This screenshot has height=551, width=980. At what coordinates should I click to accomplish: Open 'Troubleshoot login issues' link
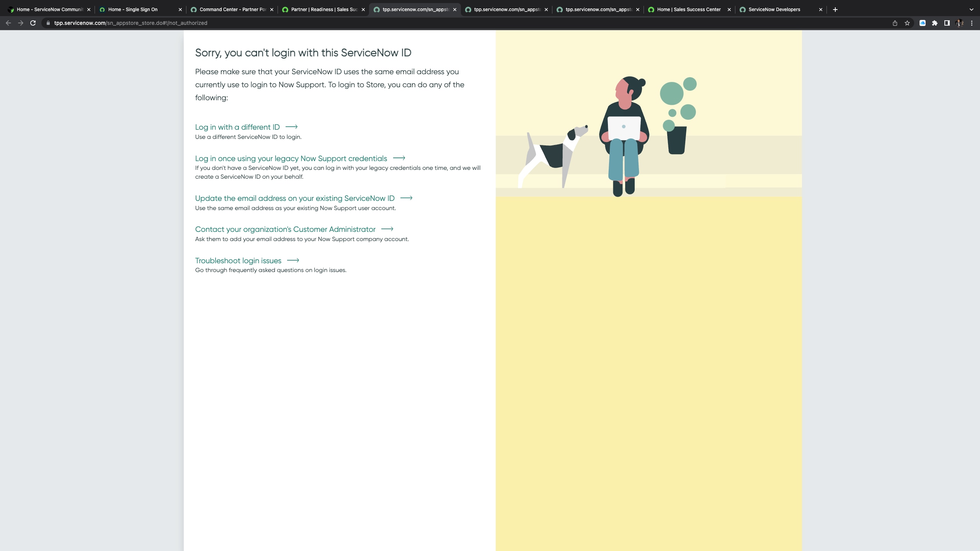click(238, 261)
